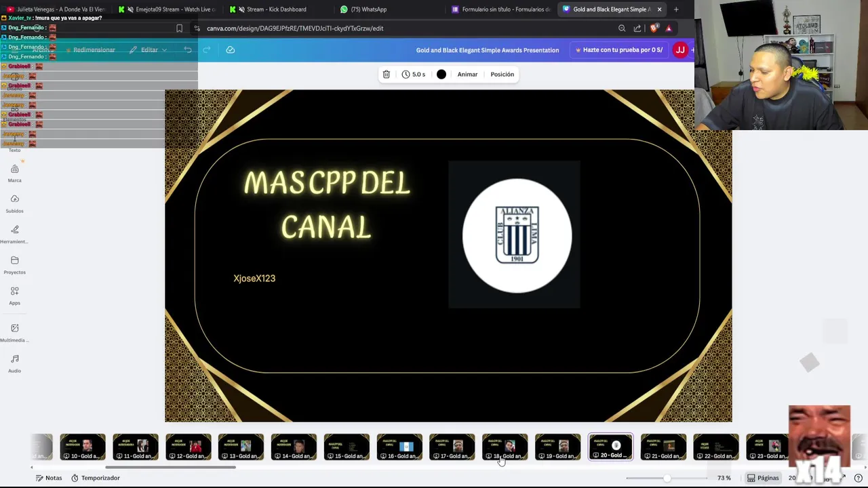This screenshot has height=488, width=868.
Task: Select the MAS CPP DEL CANAL heading text
Action: click(327, 205)
